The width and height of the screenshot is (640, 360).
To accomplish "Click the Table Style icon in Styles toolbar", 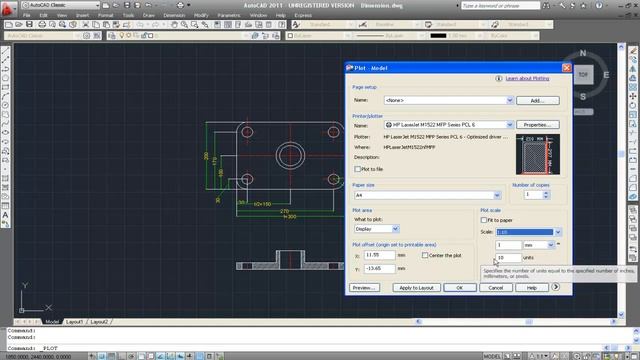I will (x=428, y=25).
